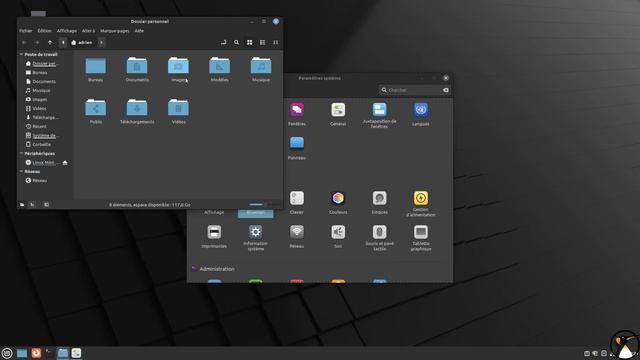Switch file manager to icon view
Image resolution: width=640 pixels, height=360 pixels.
click(249, 42)
